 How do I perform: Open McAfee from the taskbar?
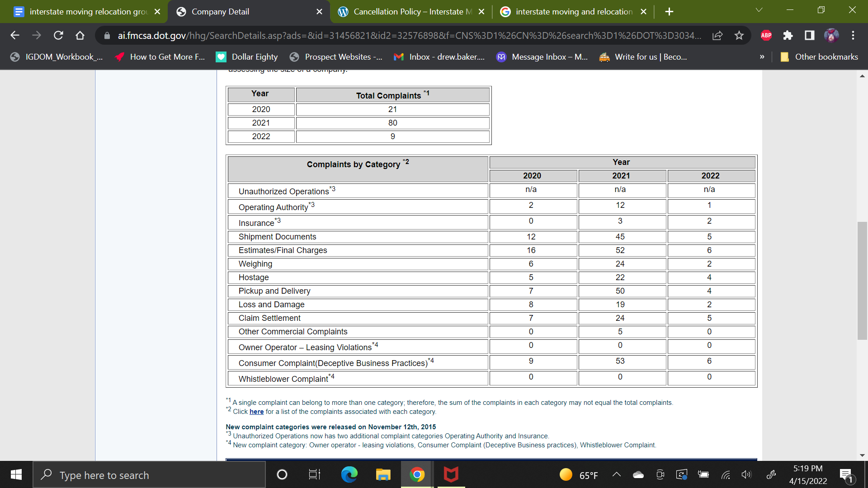(x=451, y=474)
